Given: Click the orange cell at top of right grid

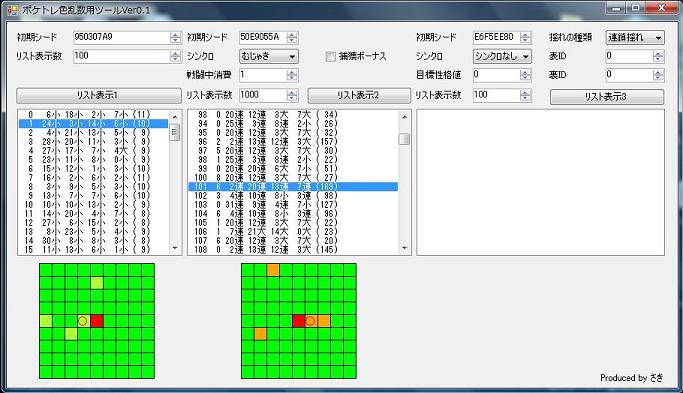Looking at the screenshot, I should click(273, 270).
